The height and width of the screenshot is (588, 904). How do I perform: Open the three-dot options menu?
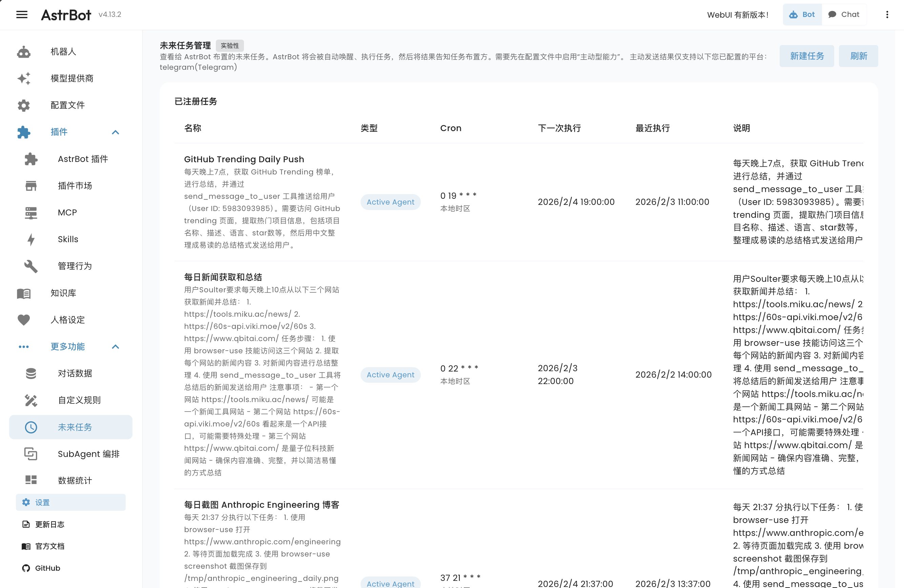coord(887,15)
